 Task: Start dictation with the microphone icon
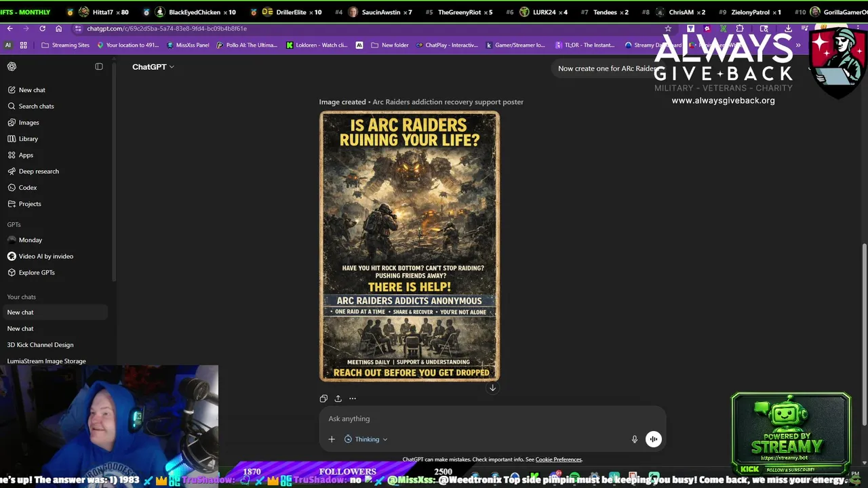click(635, 439)
